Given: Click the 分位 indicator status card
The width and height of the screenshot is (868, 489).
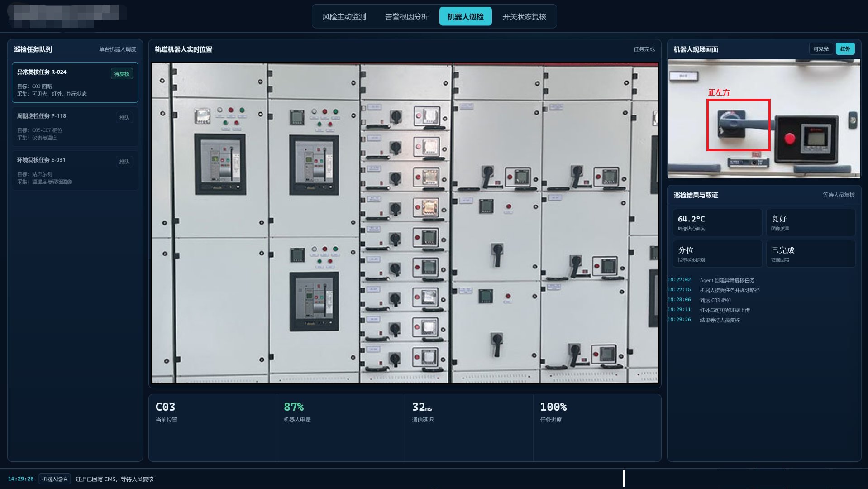Looking at the screenshot, I should point(717,254).
